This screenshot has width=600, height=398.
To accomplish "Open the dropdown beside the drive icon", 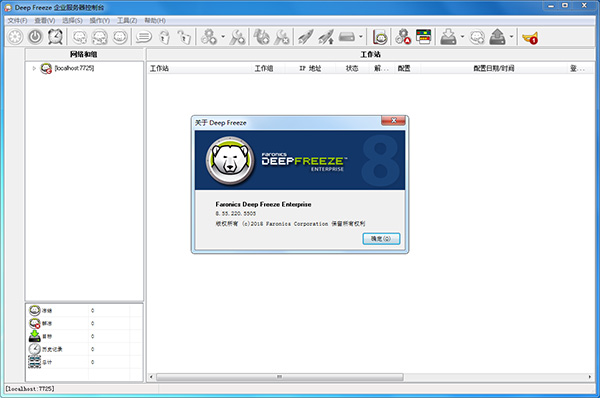I will click(x=360, y=37).
